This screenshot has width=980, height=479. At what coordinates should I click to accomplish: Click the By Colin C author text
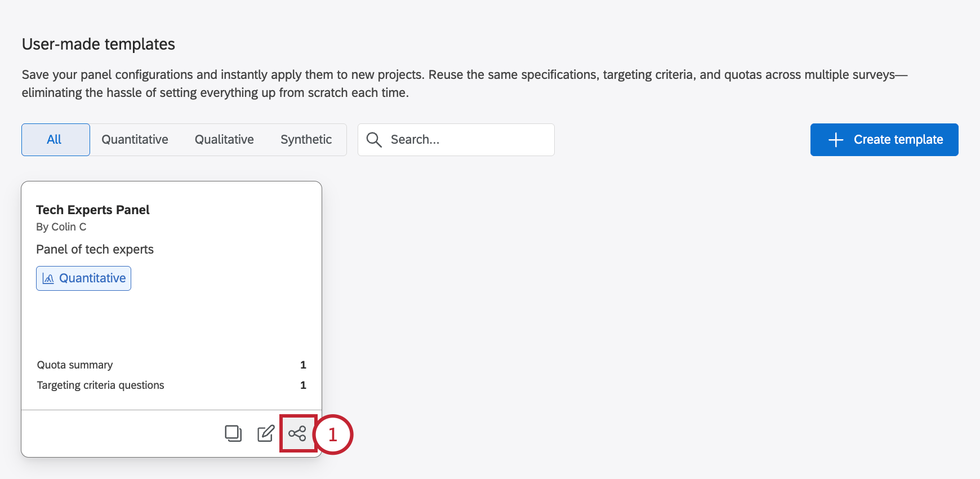pos(61,227)
